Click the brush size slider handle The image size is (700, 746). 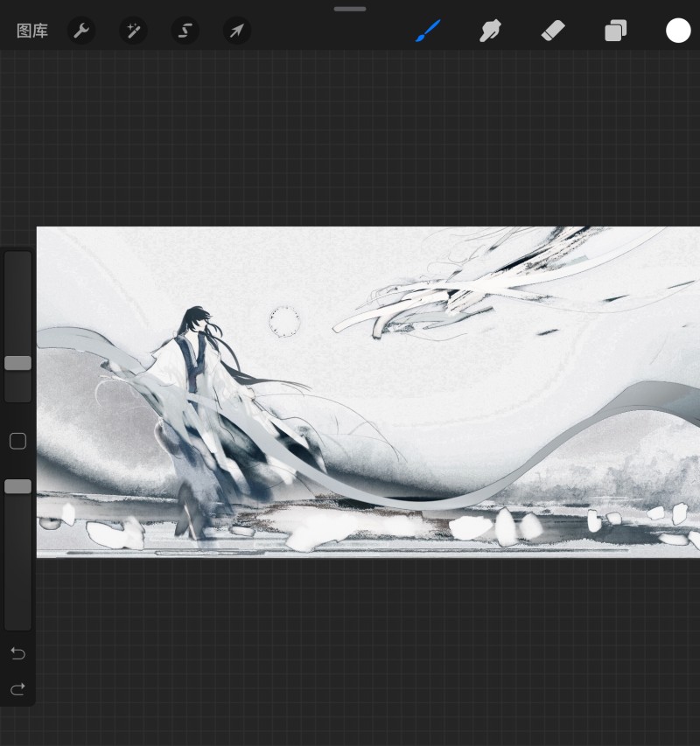(x=18, y=363)
